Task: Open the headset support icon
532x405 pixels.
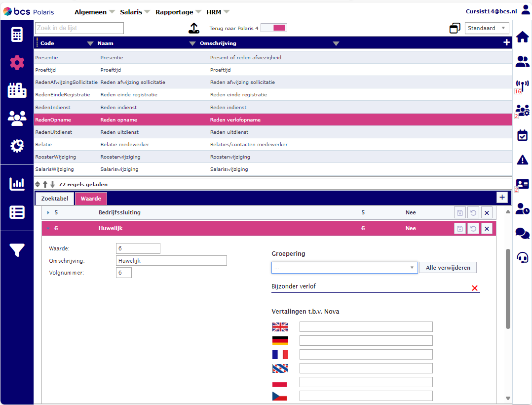Action: (523, 257)
